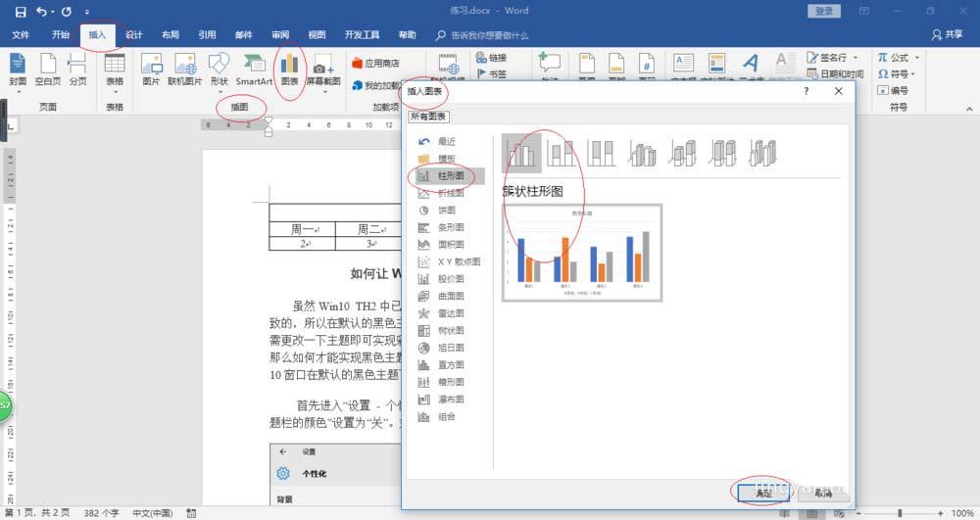Screen dimensions: 980x520
Task: Insert a hyperlink with 链接
Action: pyautogui.click(x=491, y=58)
